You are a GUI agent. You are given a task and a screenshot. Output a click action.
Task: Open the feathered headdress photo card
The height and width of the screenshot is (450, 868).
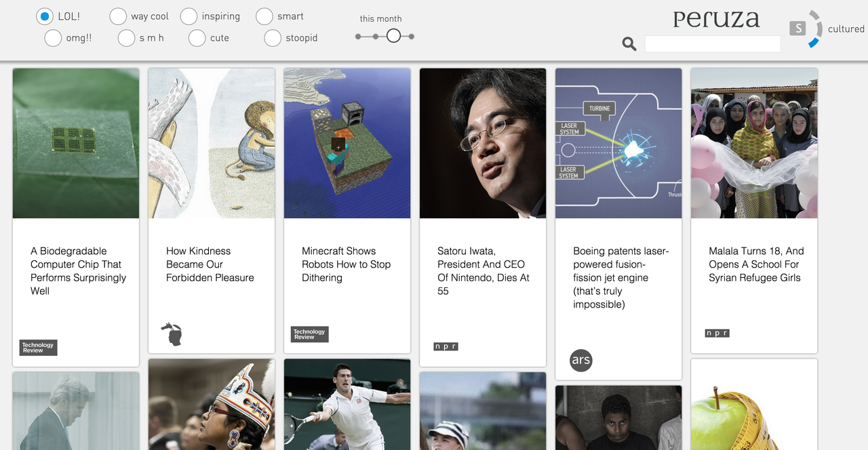[x=212, y=405]
